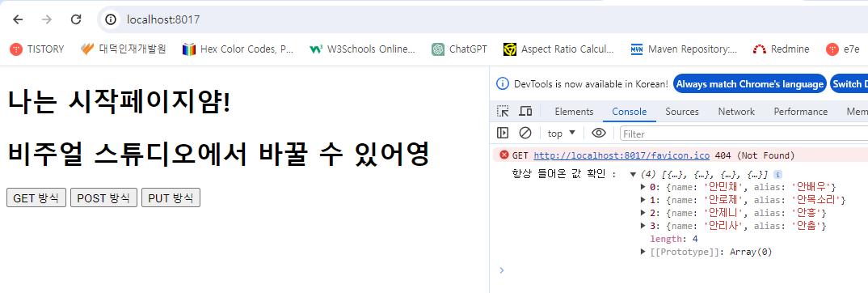Open the Maven Repository bookmark
Viewport: 868px width, 293px height.
click(x=684, y=49)
